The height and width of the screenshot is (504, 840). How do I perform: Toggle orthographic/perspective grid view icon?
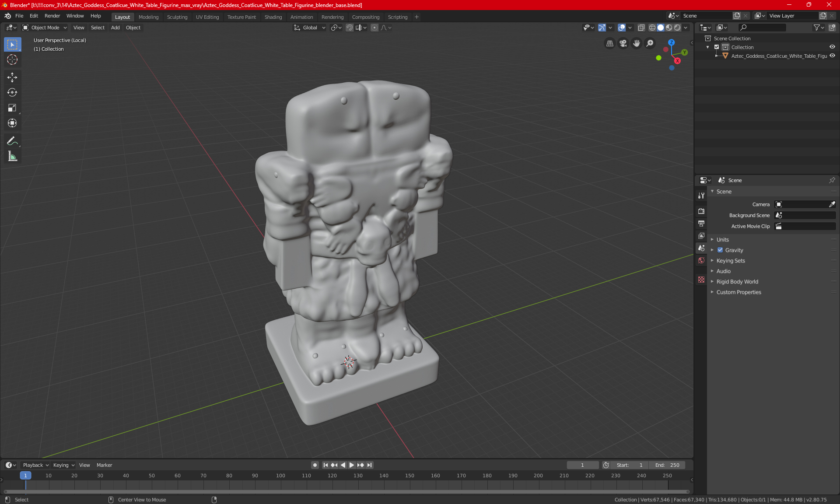[610, 43]
